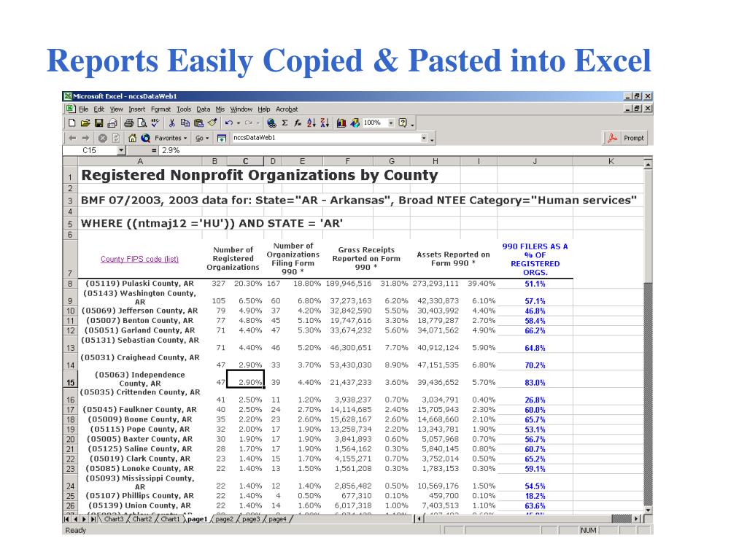Image resolution: width=747 pixels, height=560 pixels.
Task: Click the Acrobat PDF icon
Action: click(x=612, y=138)
